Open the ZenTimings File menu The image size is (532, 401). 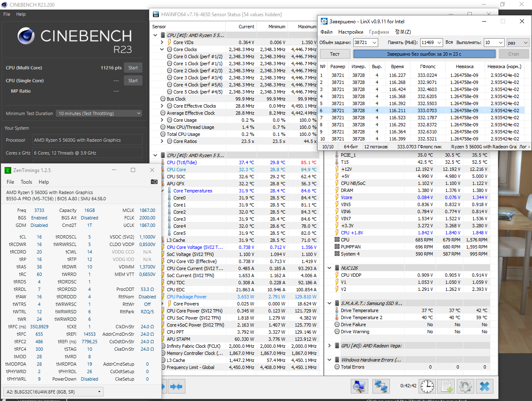(10, 182)
